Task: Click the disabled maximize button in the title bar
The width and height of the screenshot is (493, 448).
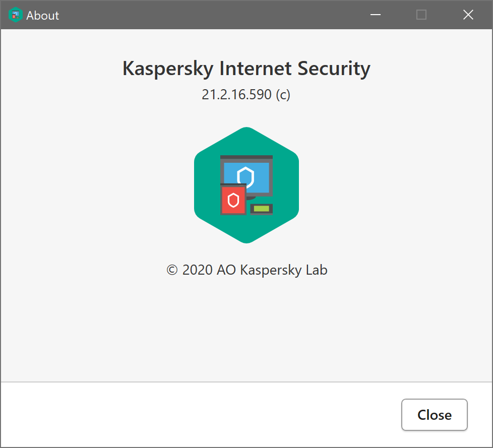Action: pyautogui.click(x=421, y=15)
